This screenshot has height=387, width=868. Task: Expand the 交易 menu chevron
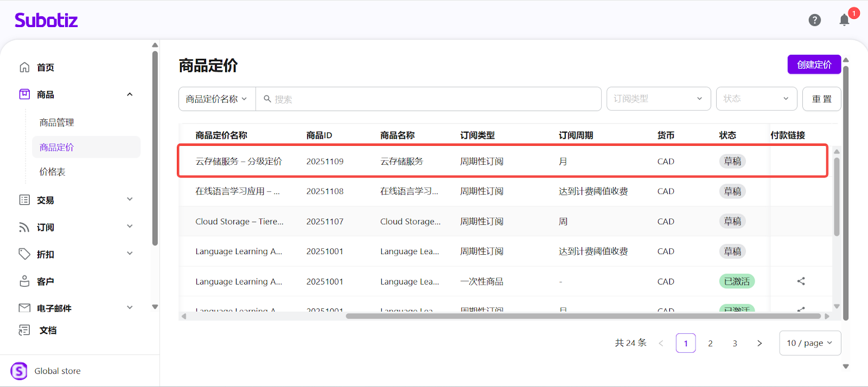click(130, 199)
